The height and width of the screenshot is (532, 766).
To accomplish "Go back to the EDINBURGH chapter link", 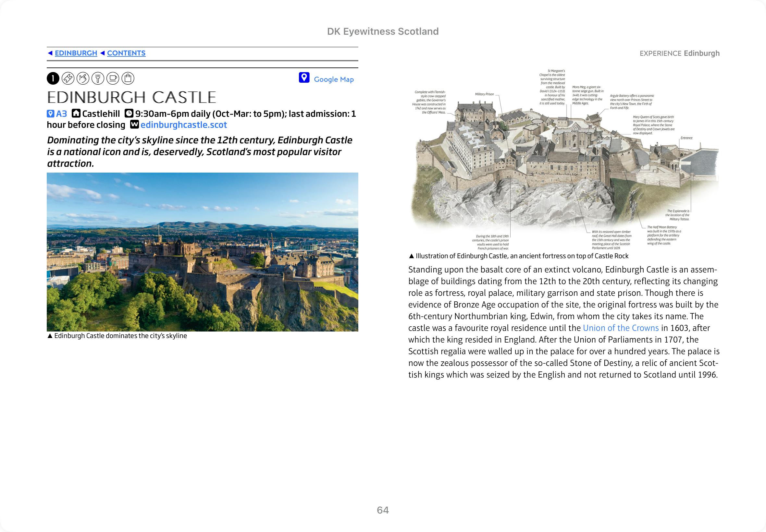I will pos(76,53).
